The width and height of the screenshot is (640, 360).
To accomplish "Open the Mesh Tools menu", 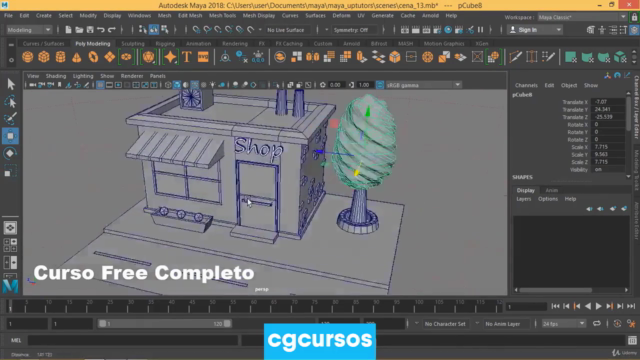I will point(222,16).
